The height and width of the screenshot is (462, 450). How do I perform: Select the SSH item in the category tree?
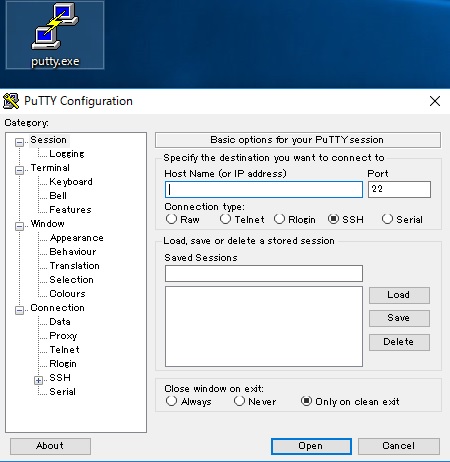point(60,378)
